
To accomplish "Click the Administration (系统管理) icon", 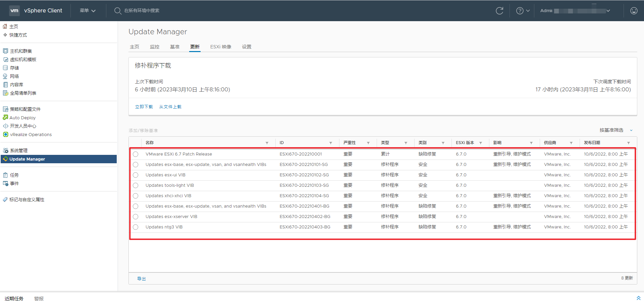I will [x=5, y=150].
